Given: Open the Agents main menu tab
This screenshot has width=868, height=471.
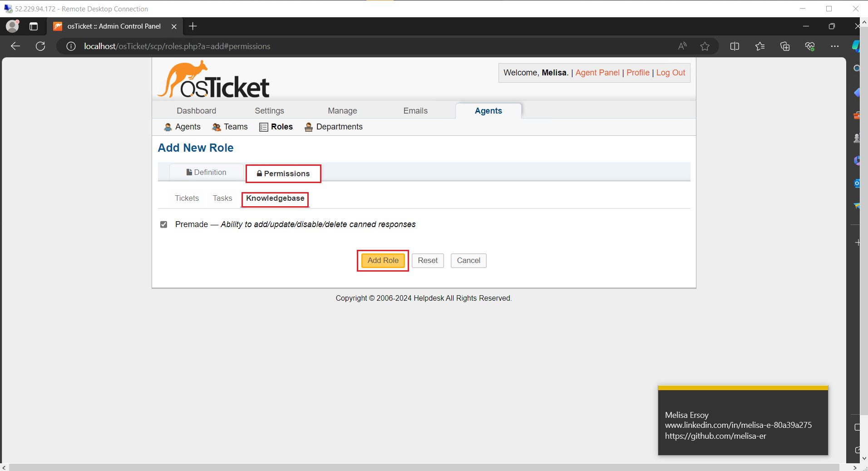Looking at the screenshot, I should (488, 111).
